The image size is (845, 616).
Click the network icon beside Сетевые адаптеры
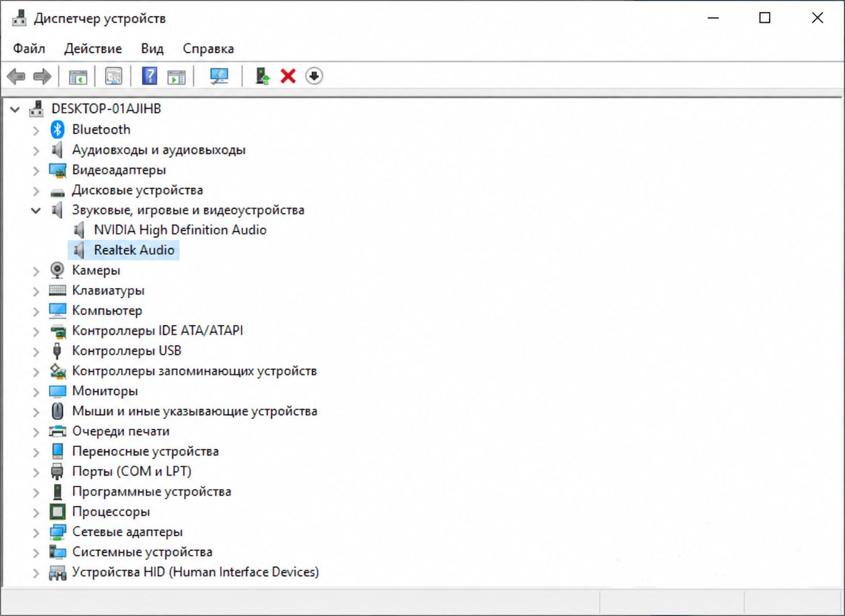coord(58,531)
